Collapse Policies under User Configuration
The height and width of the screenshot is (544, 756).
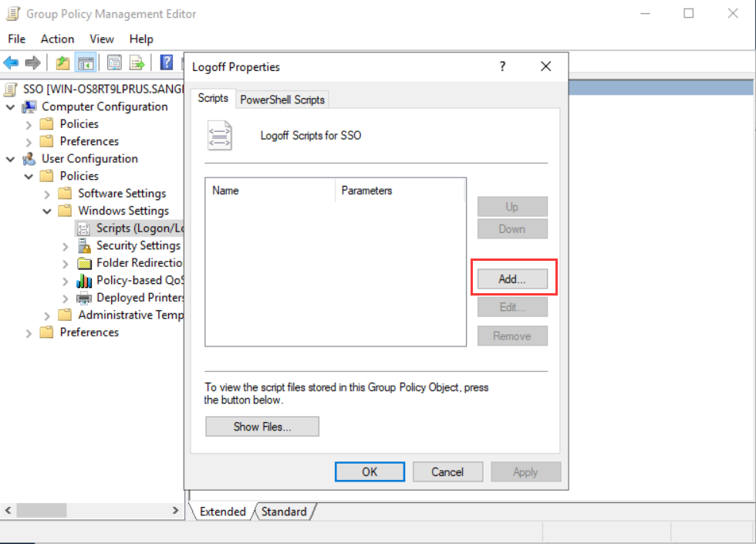tap(29, 176)
